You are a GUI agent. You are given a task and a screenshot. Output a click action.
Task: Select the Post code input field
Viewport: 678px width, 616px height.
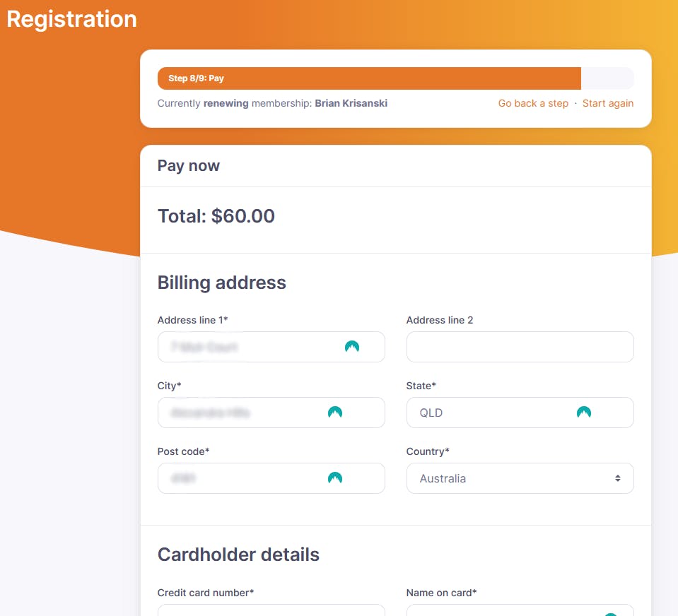pyautogui.click(x=240, y=478)
